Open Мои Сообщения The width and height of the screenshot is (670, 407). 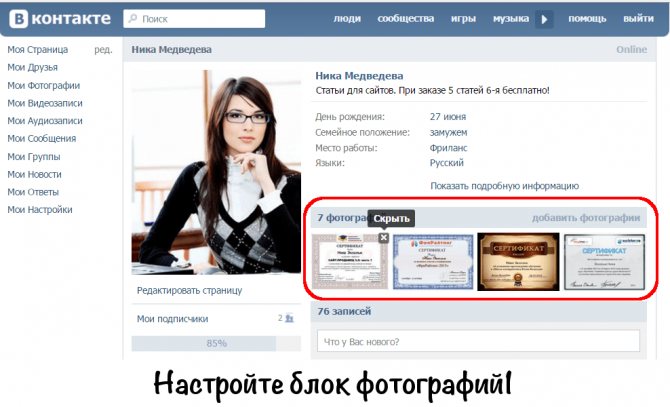[x=41, y=138]
